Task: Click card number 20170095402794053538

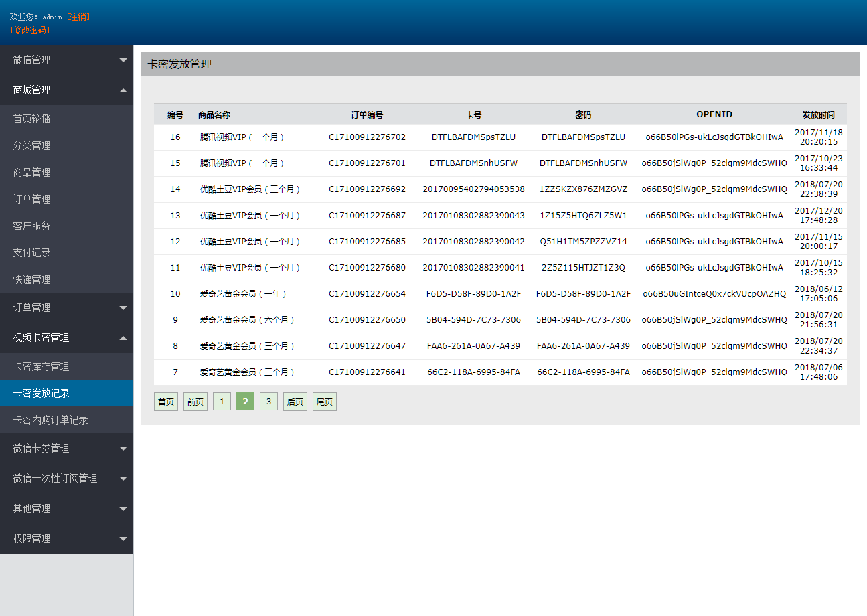Action: coord(473,189)
